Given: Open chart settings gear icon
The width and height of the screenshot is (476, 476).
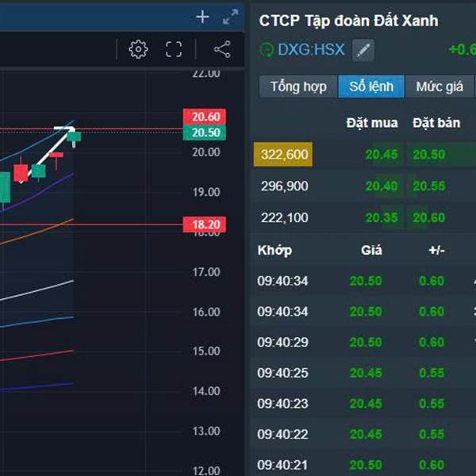Looking at the screenshot, I should (x=138, y=49).
